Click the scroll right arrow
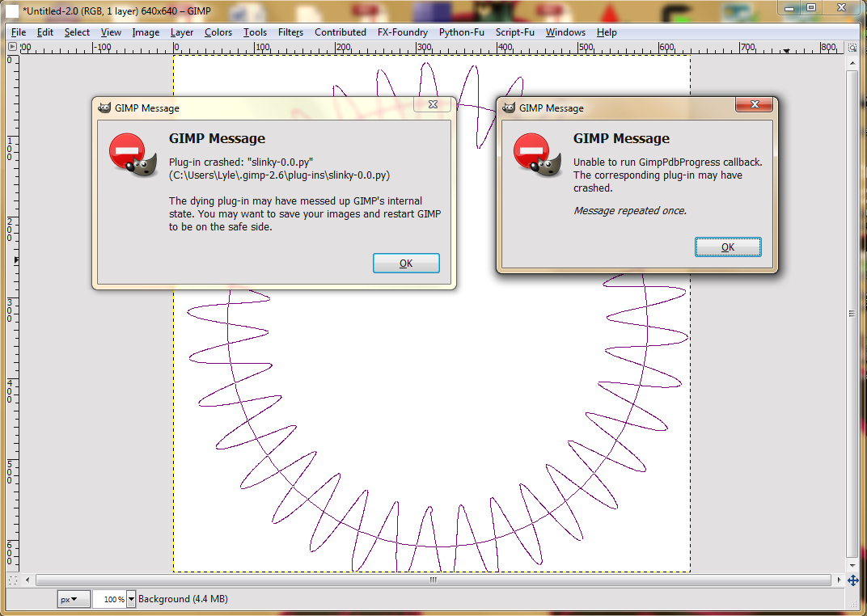 pos(839,580)
